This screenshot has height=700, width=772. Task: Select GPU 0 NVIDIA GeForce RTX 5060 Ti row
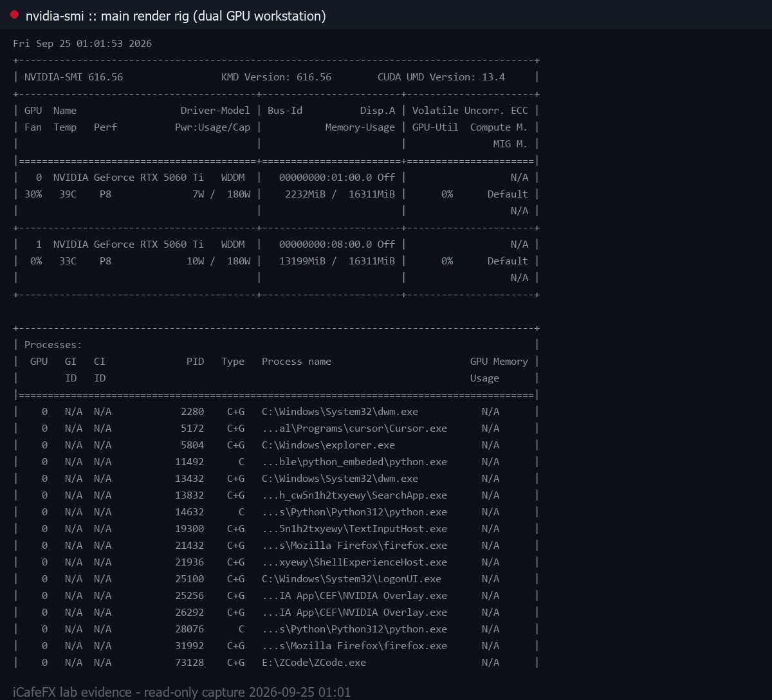pos(277,178)
